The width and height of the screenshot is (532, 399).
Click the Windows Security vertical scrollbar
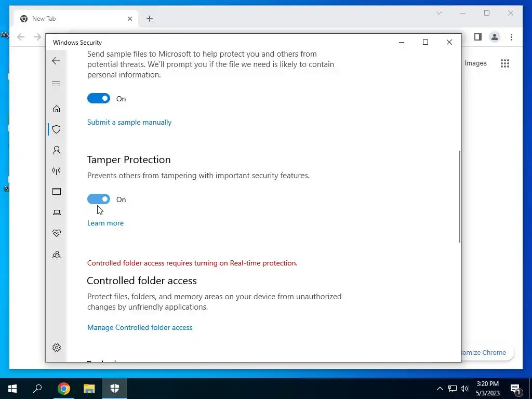click(460, 197)
